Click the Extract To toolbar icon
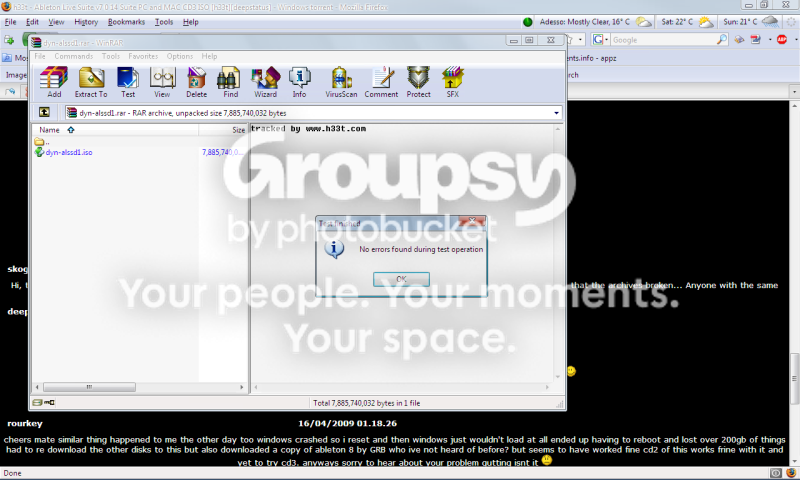The width and height of the screenshot is (800, 480). 91,82
